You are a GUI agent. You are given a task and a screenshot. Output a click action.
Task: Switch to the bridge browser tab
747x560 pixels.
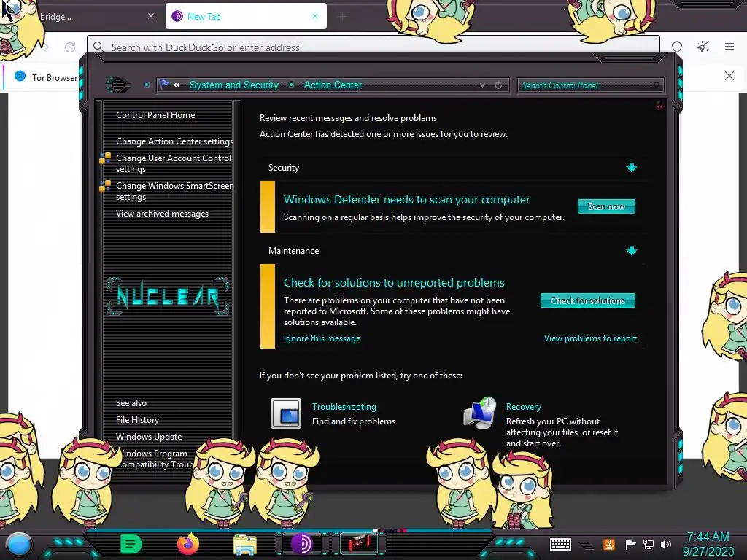click(90, 16)
